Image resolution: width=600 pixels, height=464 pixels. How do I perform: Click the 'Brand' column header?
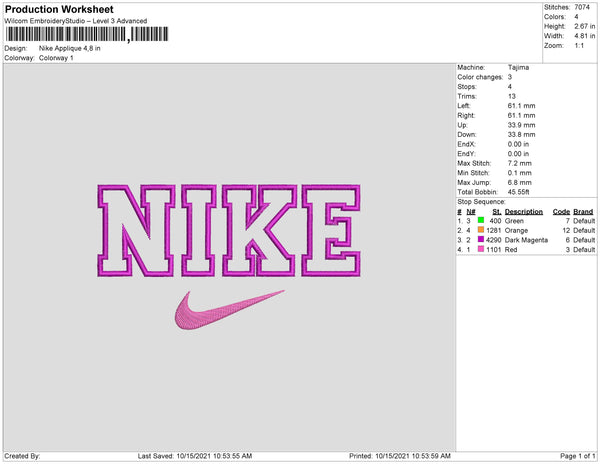click(583, 212)
